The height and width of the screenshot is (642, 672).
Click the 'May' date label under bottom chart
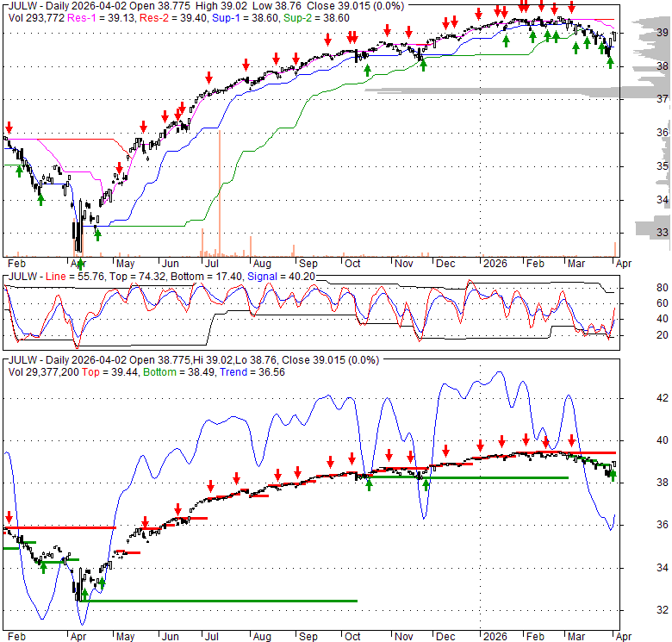click(x=126, y=637)
